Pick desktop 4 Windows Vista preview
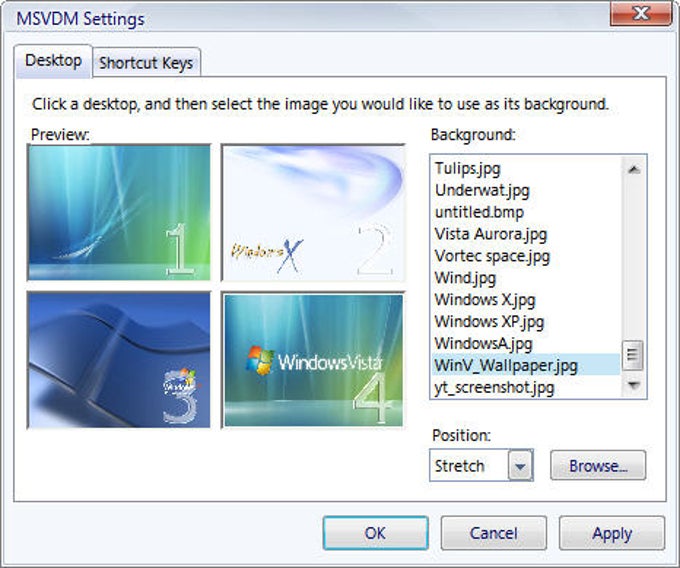The height and width of the screenshot is (568, 680). [313, 360]
